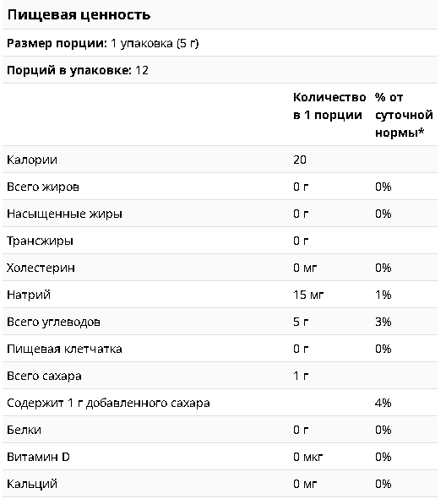This screenshot has width=446, height=504.
Task: Select the Натрий 1% daily value
Action: click(x=383, y=295)
